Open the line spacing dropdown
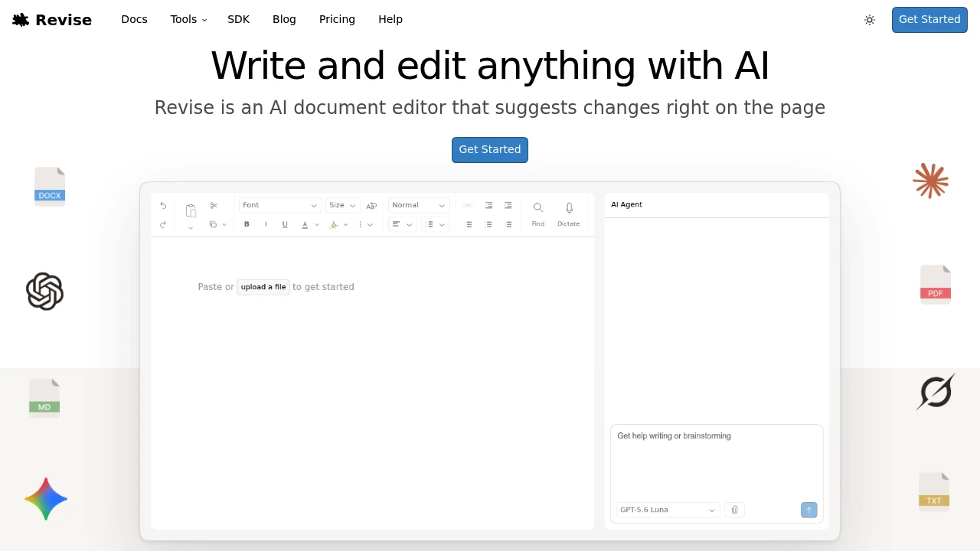 point(435,224)
